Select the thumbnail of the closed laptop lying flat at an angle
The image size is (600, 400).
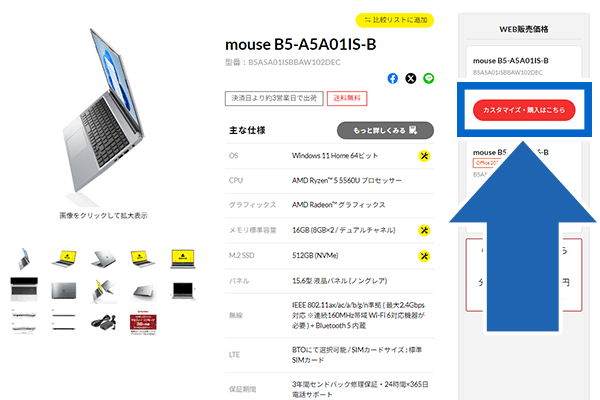click(x=143, y=291)
